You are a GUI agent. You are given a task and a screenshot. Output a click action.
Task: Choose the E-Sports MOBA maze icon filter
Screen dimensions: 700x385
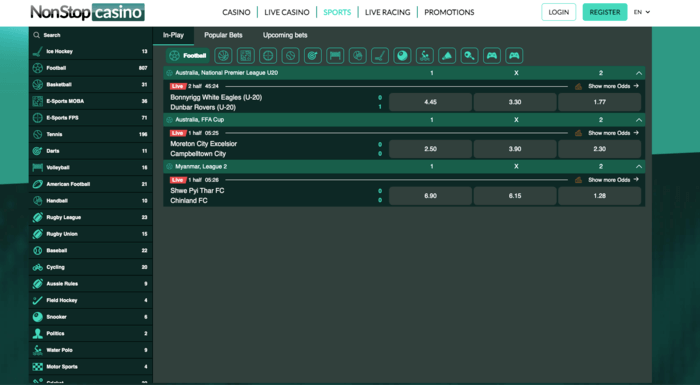click(246, 56)
